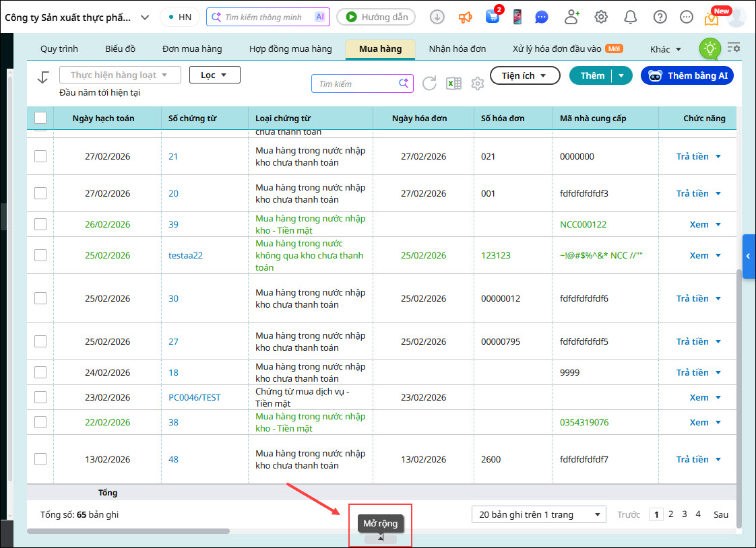Viewport: 756px width, 548px height.
Task: Click the Thêm bằng AI button
Action: [x=687, y=75]
